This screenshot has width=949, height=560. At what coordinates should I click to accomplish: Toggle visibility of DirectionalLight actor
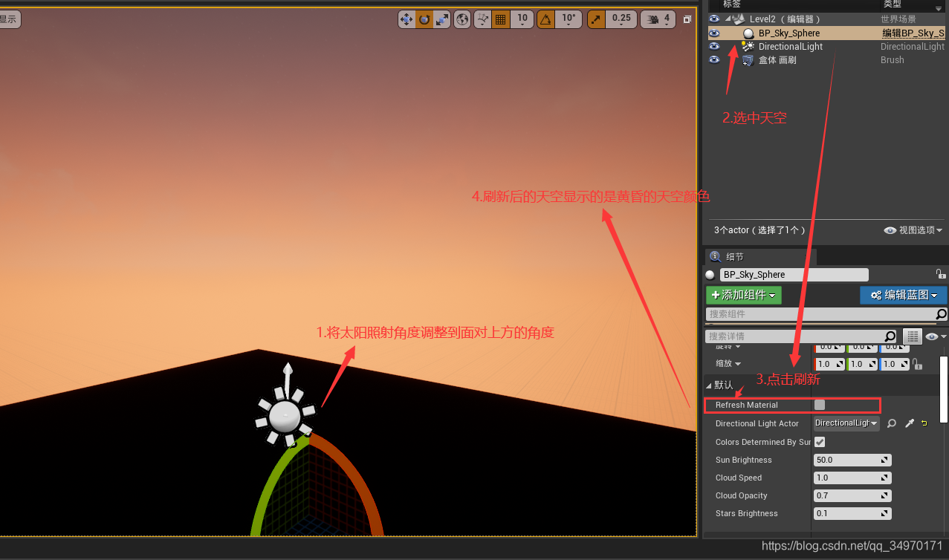714,46
